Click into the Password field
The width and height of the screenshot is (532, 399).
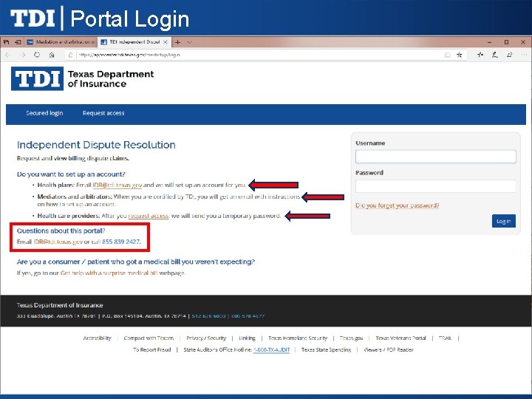click(x=436, y=186)
